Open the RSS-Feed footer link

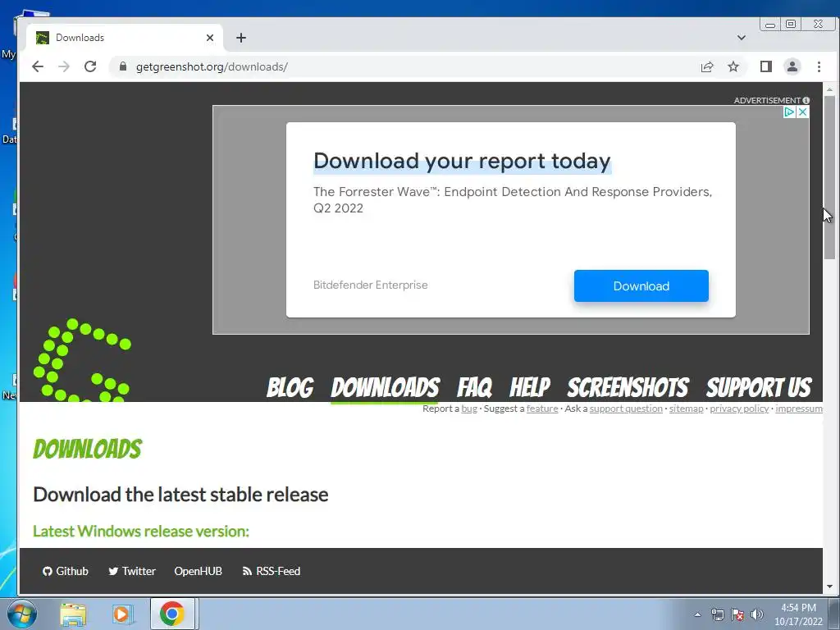tap(271, 571)
